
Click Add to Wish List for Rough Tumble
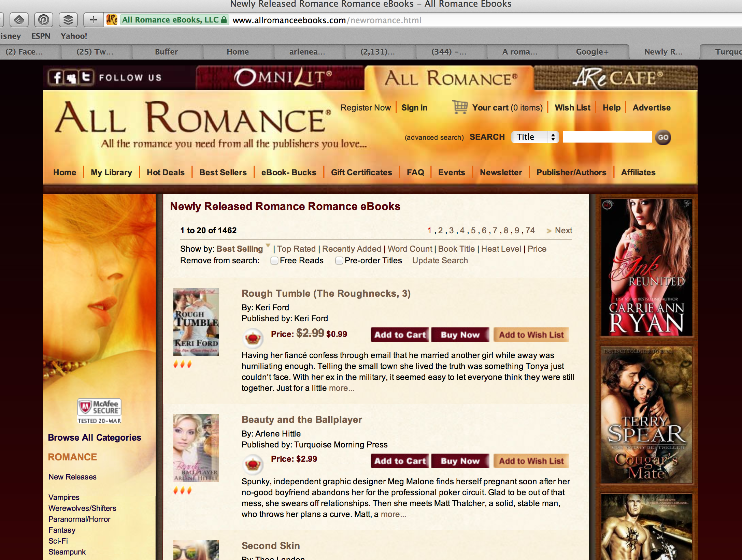pos(531,335)
